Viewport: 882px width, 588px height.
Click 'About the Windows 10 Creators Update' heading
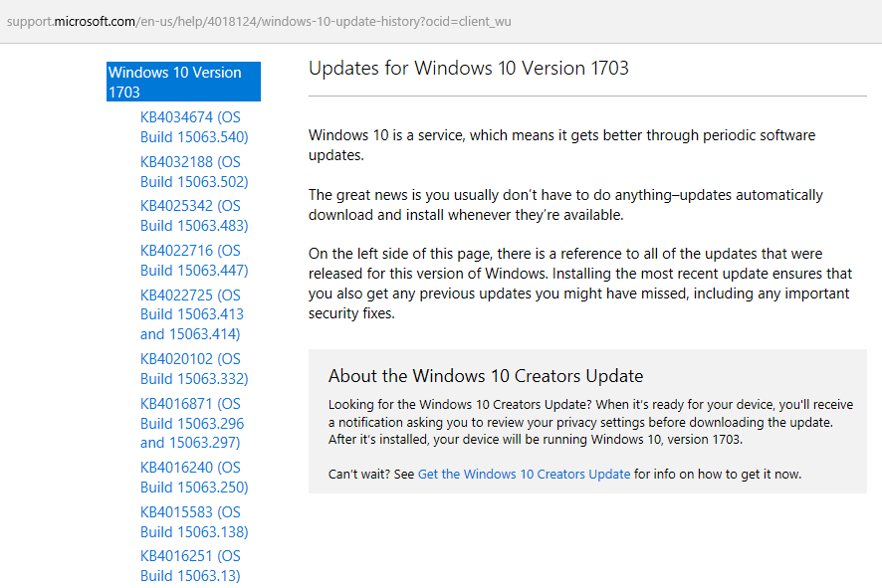point(486,375)
